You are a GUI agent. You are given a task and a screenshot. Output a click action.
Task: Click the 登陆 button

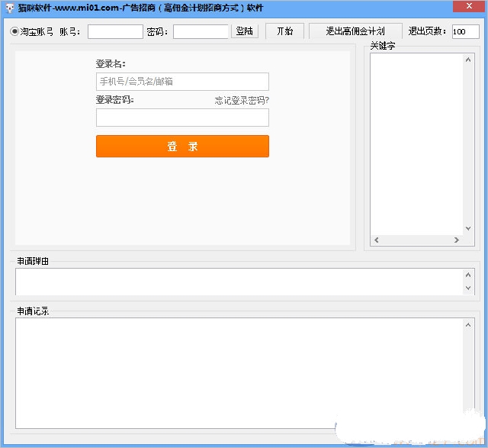(x=245, y=31)
